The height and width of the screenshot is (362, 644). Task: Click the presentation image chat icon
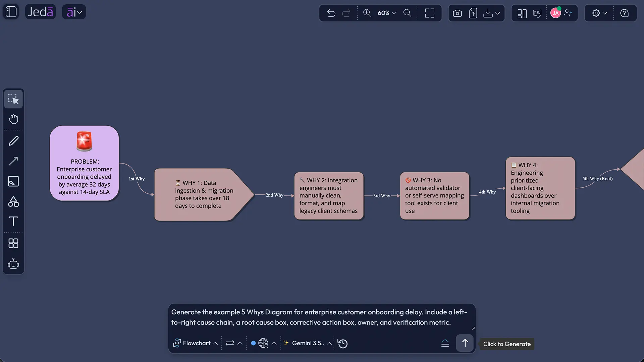(x=537, y=13)
